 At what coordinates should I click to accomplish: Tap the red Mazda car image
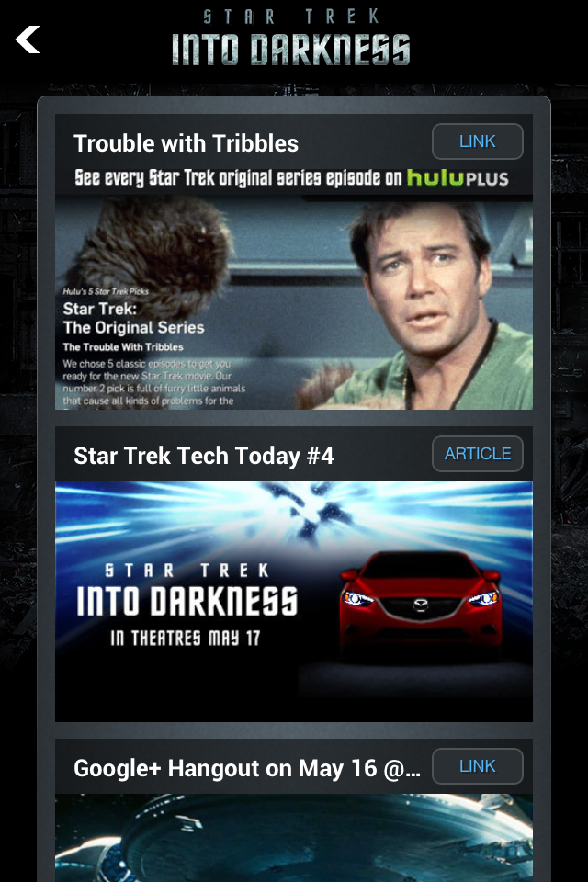(420, 602)
